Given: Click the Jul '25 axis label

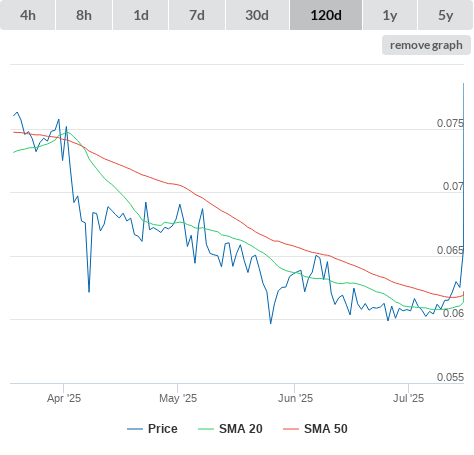Looking at the screenshot, I should (408, 398).
